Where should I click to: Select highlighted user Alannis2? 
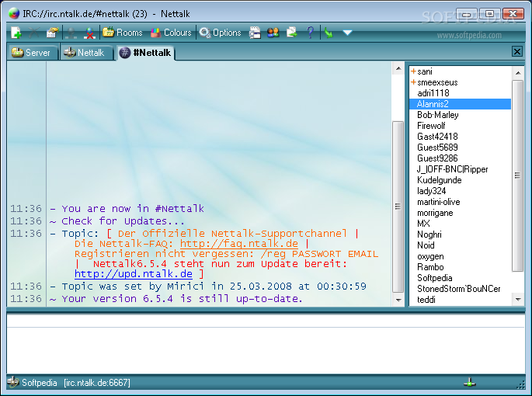460,104
